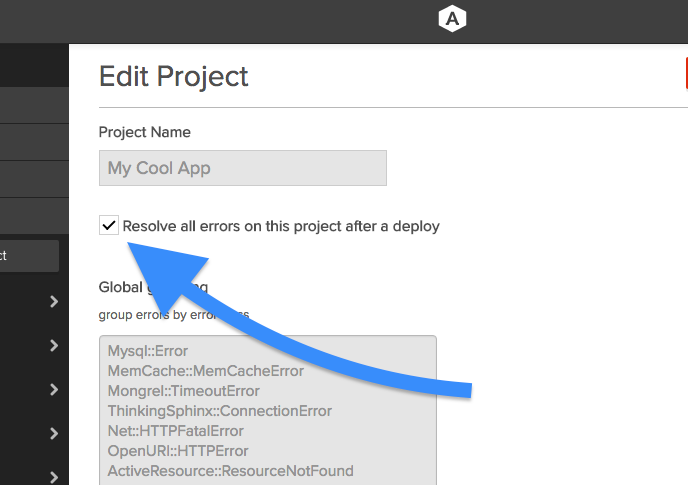688x485 pixels.
Task: Click the 'Resolve all errors on this project' label
Action: point(281,226)
